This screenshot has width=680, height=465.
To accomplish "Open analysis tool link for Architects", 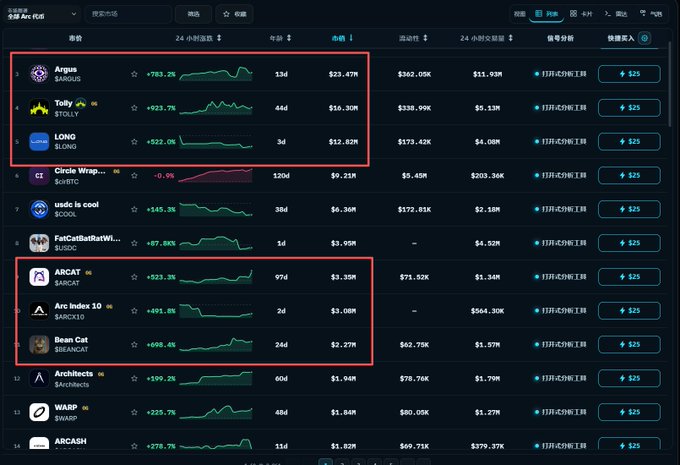I will [x=560, y=379].
